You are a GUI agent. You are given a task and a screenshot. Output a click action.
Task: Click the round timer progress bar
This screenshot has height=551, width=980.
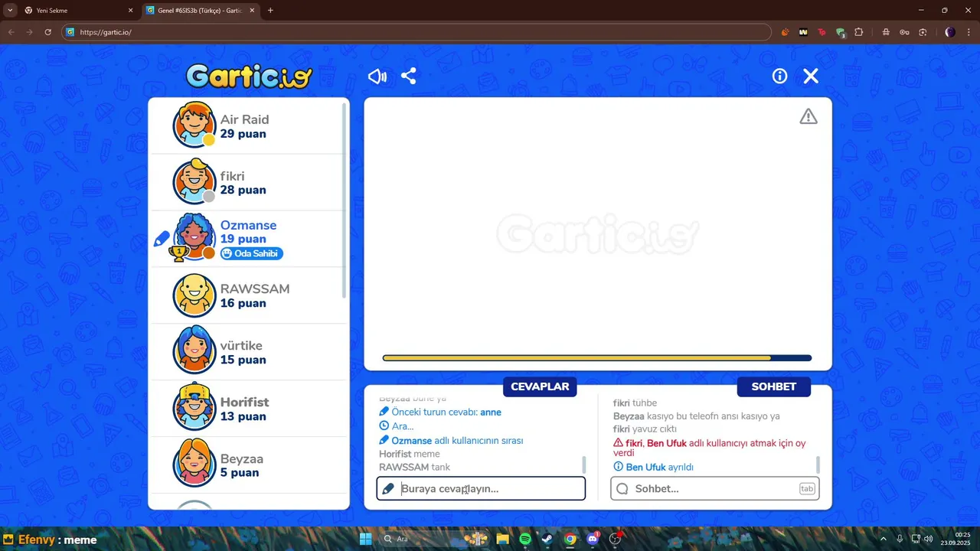click(x=597, y=358)
